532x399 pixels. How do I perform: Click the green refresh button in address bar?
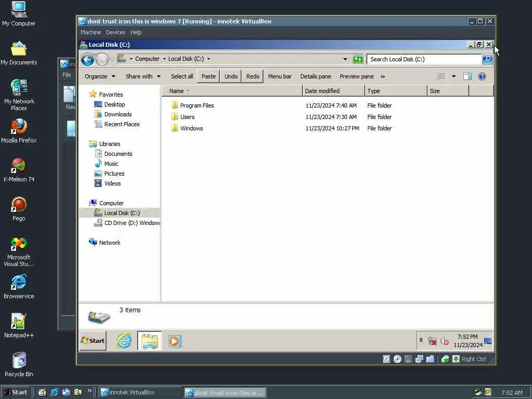pos(358,59)
